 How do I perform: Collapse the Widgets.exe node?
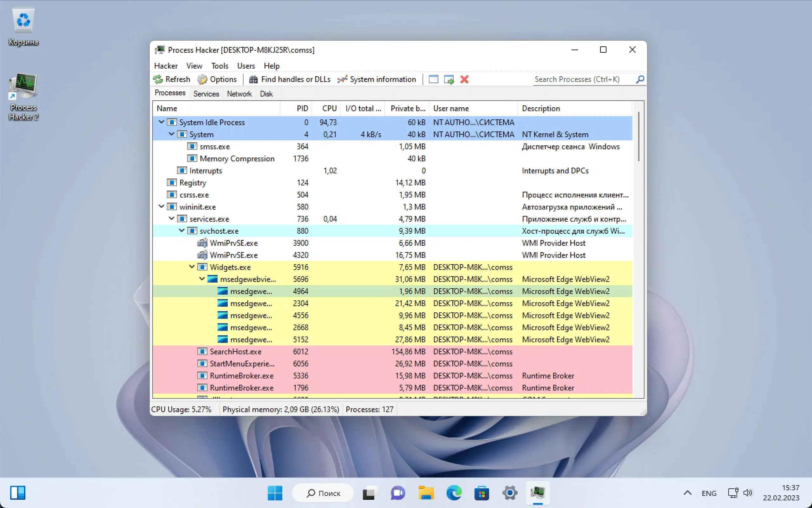point(192,267)
